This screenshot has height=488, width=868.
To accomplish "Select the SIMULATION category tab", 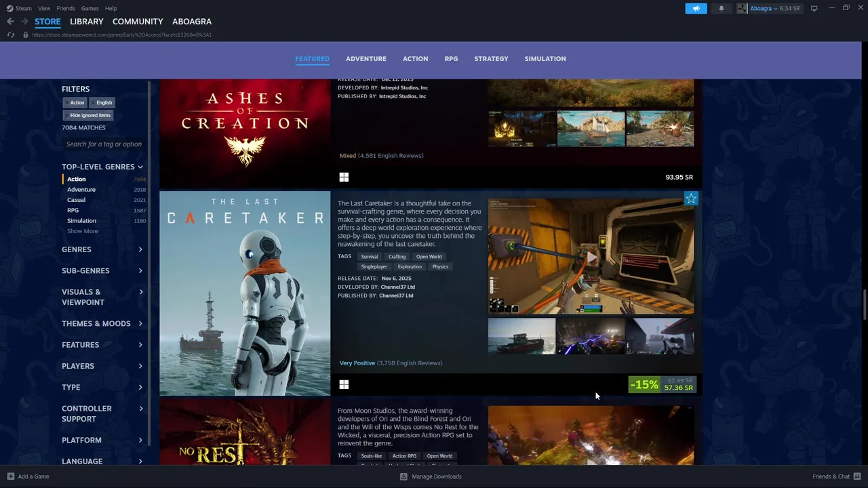I will click(x=545, y=59).
